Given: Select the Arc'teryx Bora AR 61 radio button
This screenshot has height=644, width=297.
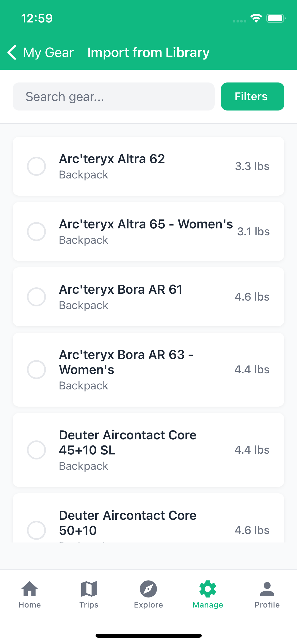Looking at the screenshot, I should (x=36, y=297).
